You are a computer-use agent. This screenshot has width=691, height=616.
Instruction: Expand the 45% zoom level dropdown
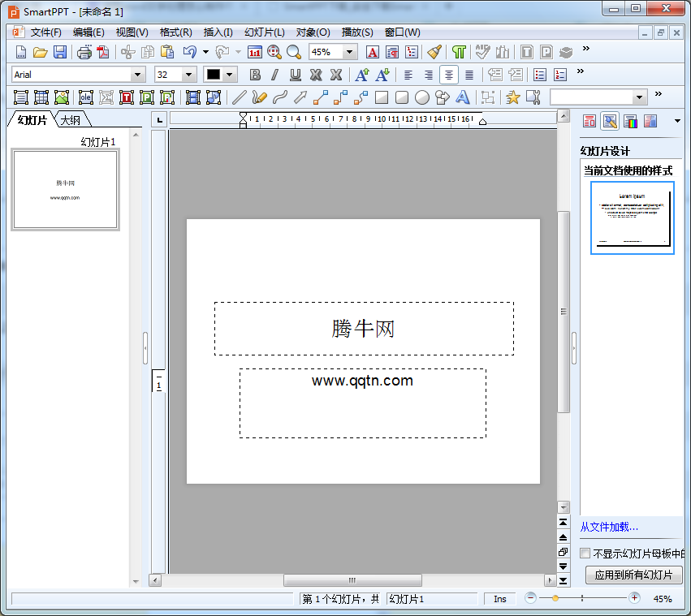(350, 52)
